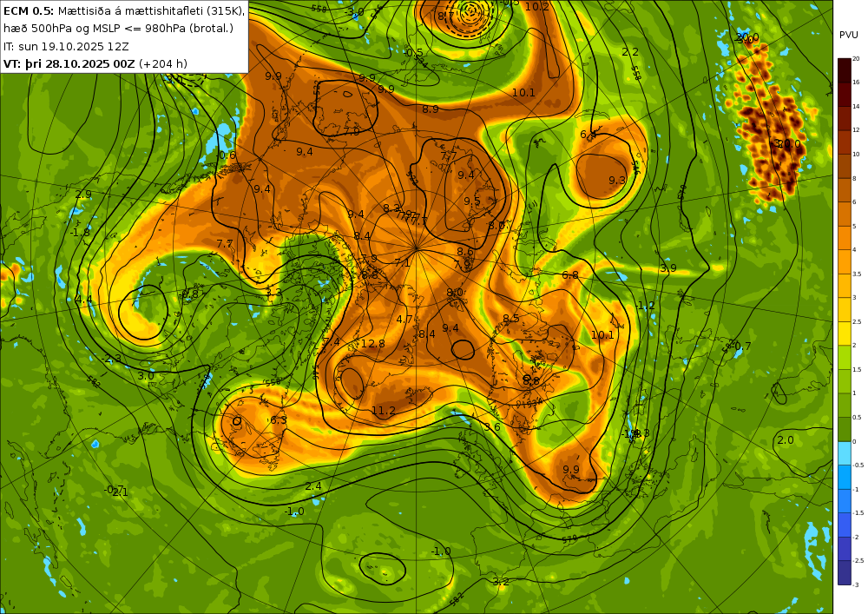This screenshot has height=614, width=868.
Task: Click the map value '3.3'
Action: [273, 292]
